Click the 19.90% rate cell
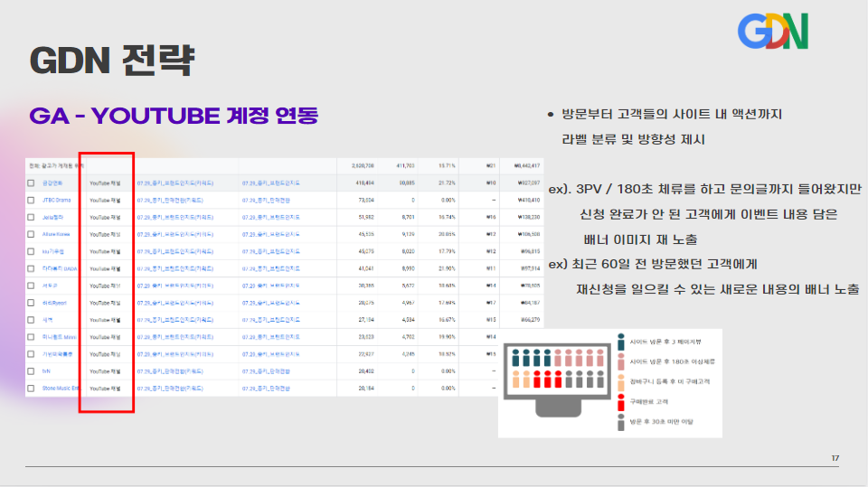868x487 pixels. [447, 337]
